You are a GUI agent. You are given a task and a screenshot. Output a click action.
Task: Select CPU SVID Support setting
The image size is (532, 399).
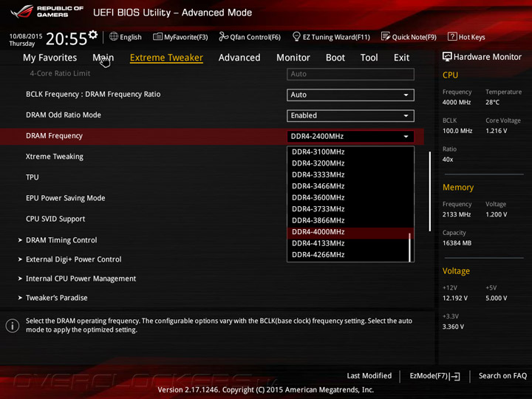point(55,219)
